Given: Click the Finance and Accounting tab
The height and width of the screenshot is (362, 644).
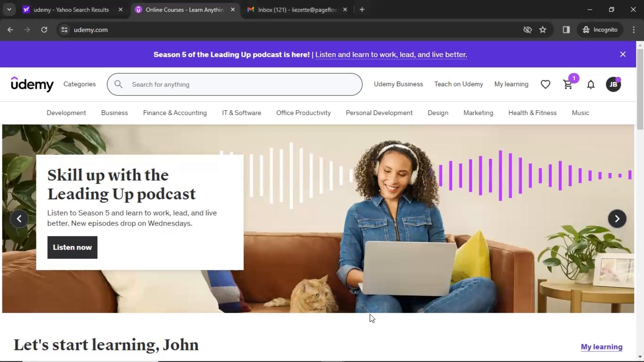Looking at the screenshot, I should point(174,113).
